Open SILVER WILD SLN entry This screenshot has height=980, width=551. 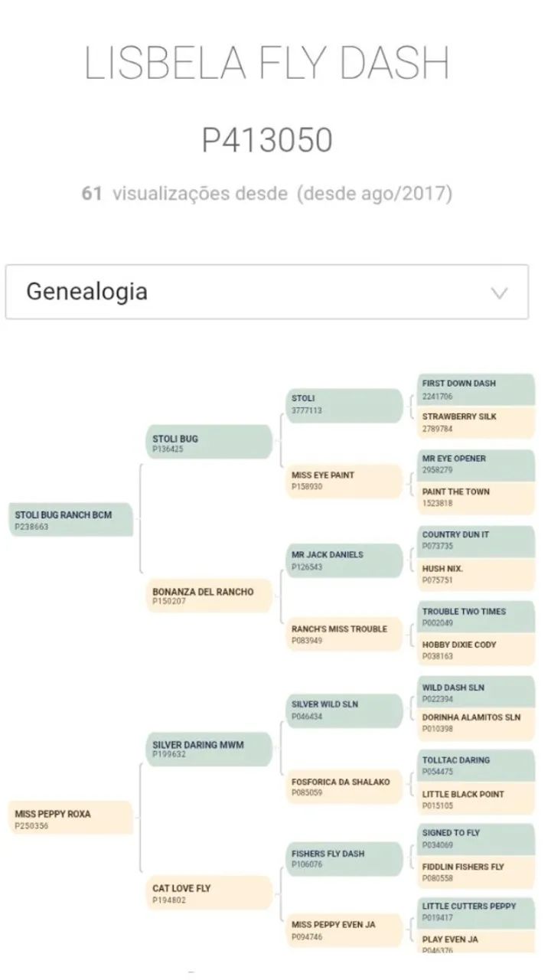pos(344,710)
